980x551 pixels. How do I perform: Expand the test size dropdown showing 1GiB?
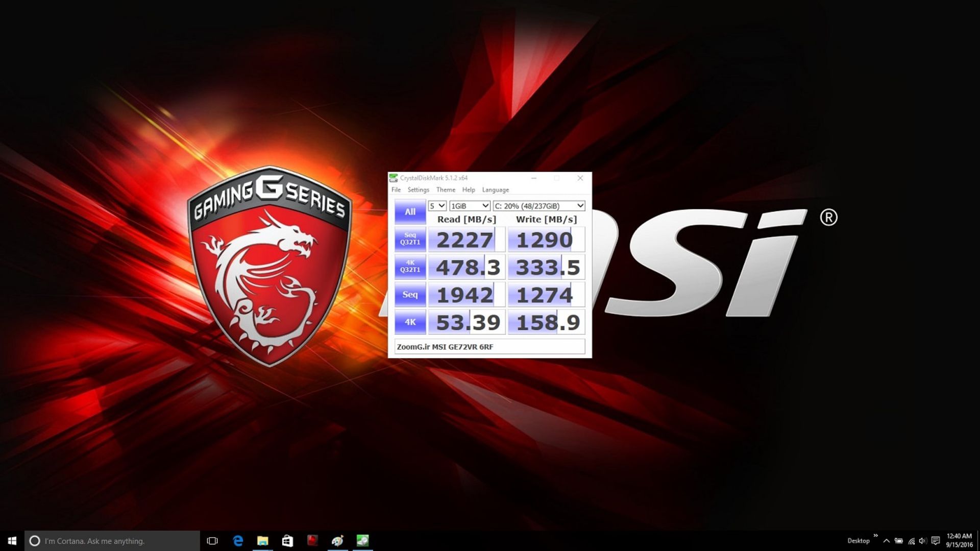470,206
